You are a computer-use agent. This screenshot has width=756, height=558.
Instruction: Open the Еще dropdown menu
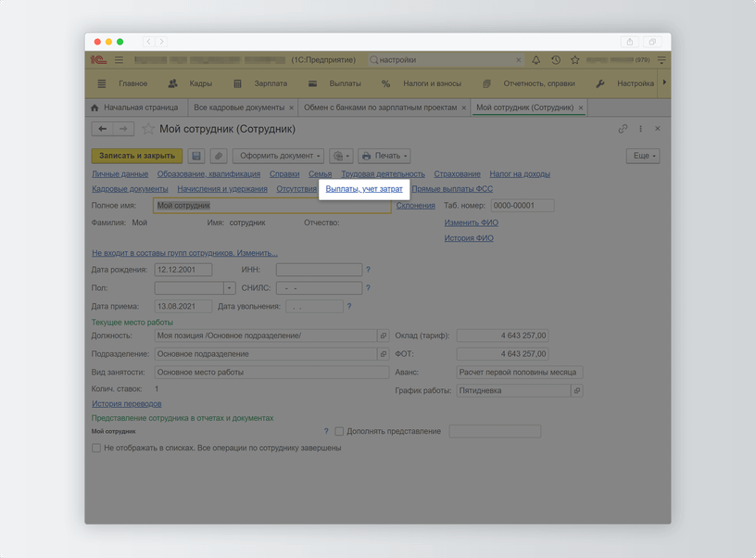tap(643, 156)
